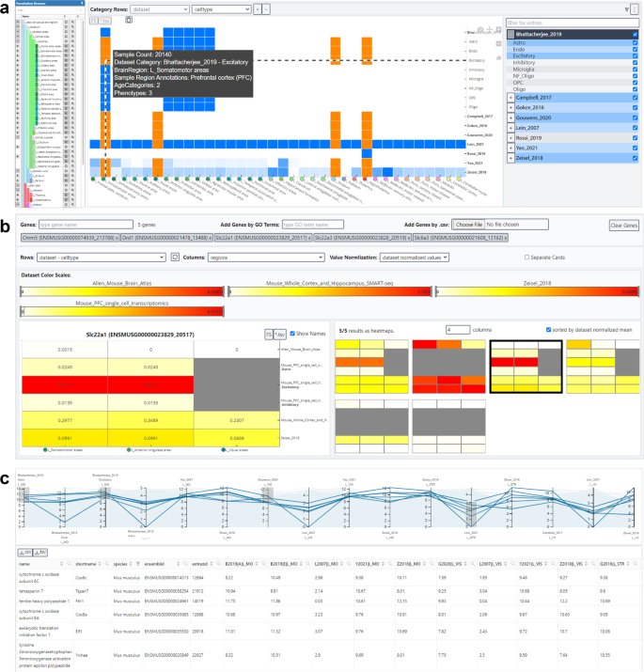
Task: Open Rows dataset - celltype dropdown
Action: 102,258
